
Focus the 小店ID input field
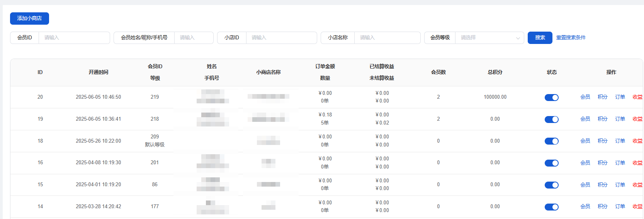click(281, 38)
